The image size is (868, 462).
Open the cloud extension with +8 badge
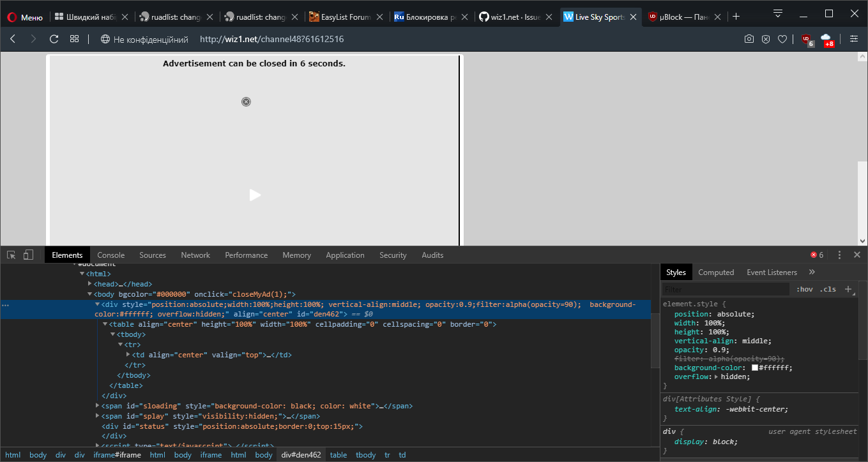pos(827,40)
